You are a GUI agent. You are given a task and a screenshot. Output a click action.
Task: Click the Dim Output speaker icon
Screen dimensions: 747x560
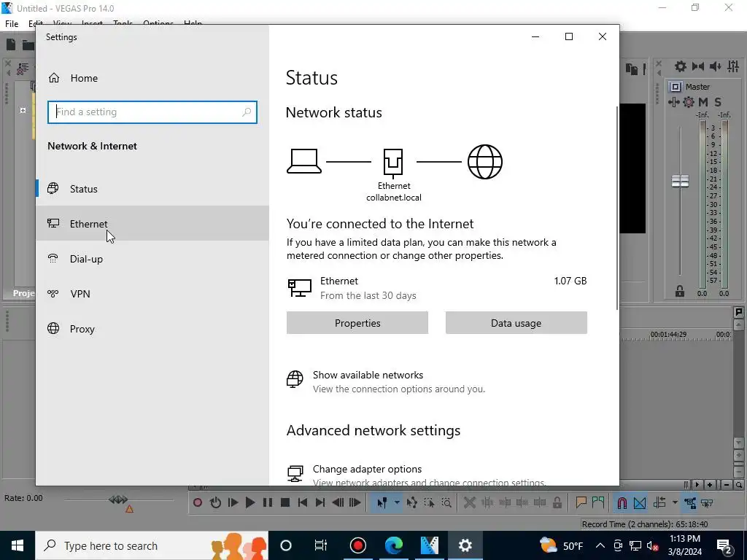(715, 66)
